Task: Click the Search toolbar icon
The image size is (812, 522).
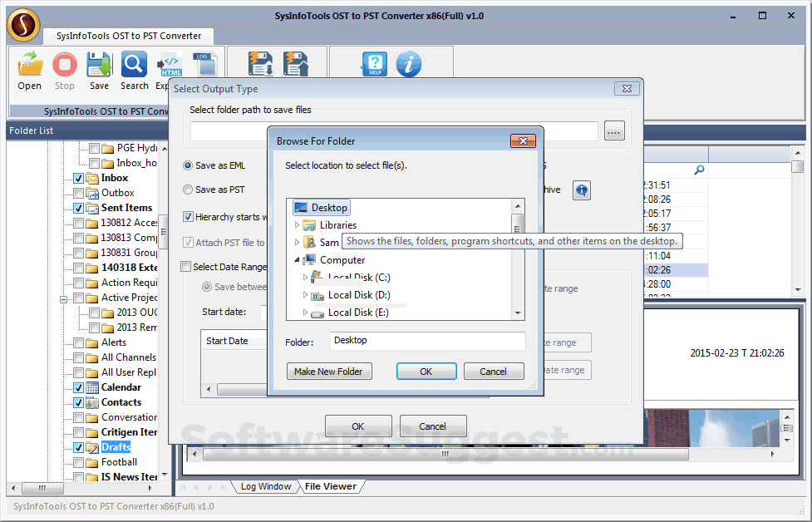Action: coord(134,65)
